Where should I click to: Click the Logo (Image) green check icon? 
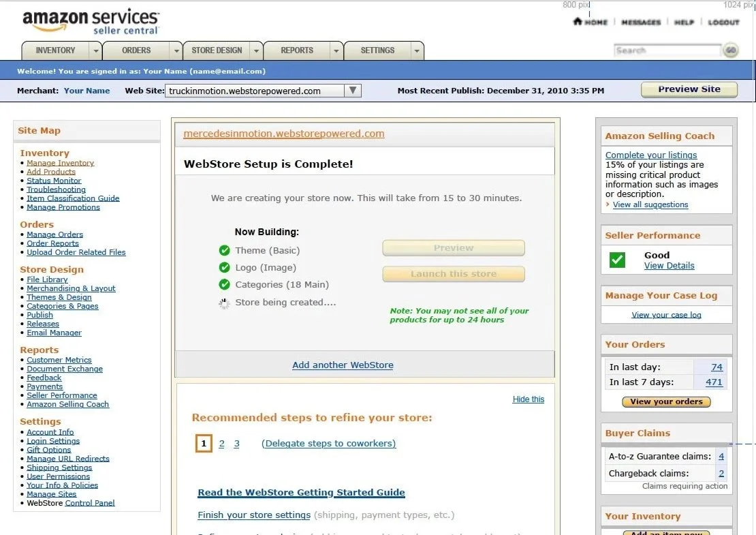point(224,267)
